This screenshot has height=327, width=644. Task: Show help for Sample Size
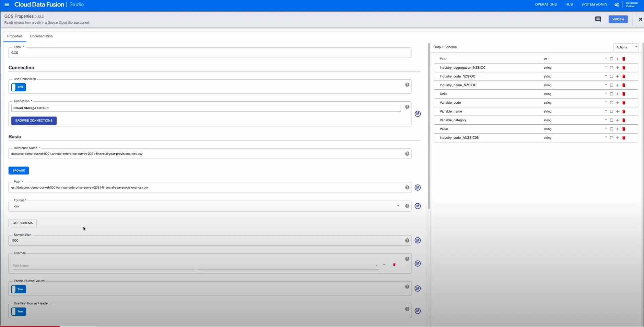coord(407,240)
